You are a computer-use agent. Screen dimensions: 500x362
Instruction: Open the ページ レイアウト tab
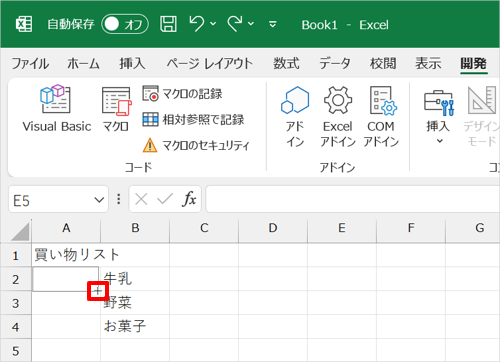point(210,63)
